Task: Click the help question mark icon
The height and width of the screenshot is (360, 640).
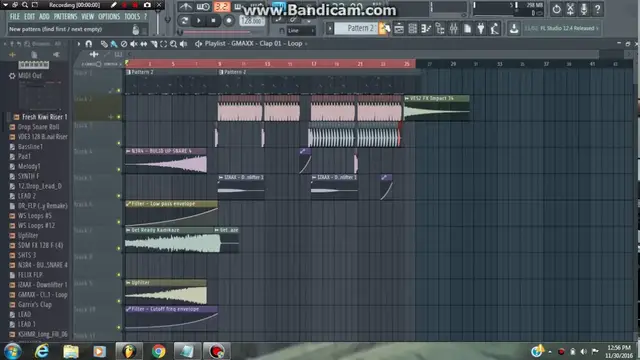Action: pyautogui.click(x=598, y=9)
